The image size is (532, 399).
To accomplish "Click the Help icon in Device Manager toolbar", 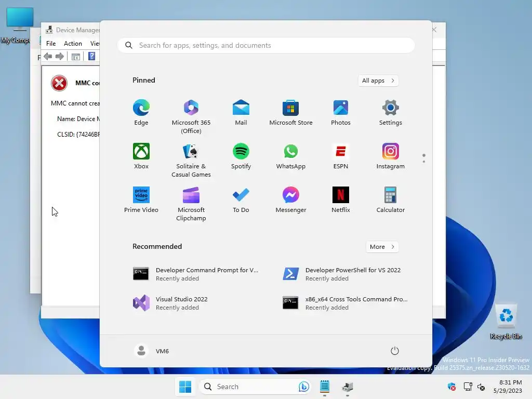I will tap(91, 56).
